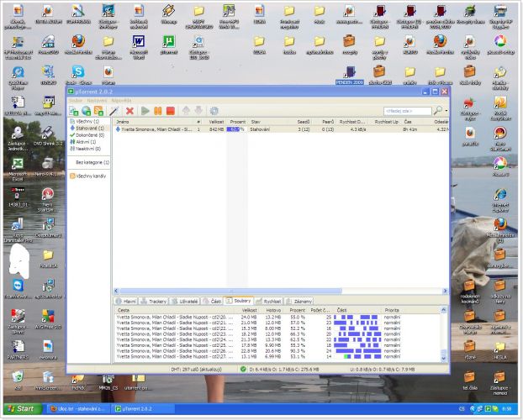Open the RSS feed downloader toolbar icon
The height and width of the screenshot is (420, 523).
tap(98, 111)
